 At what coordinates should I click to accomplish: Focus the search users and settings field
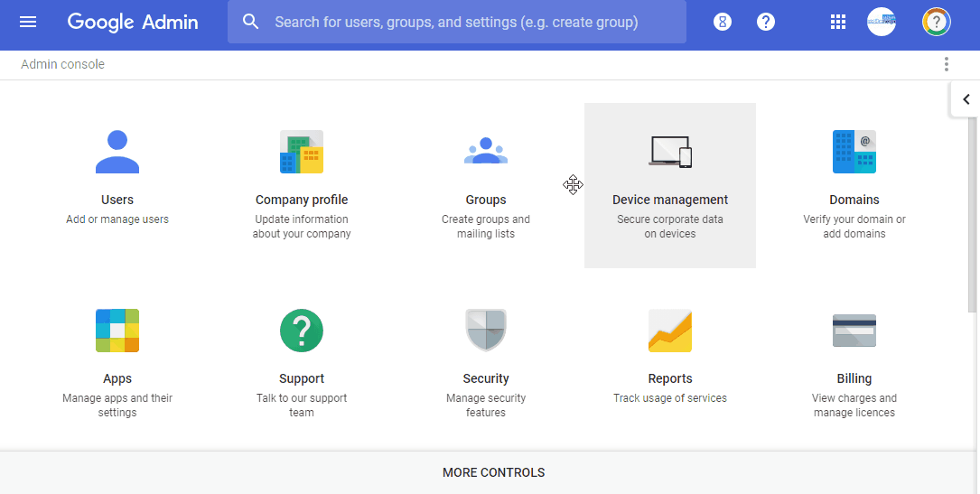pos(457,22)
